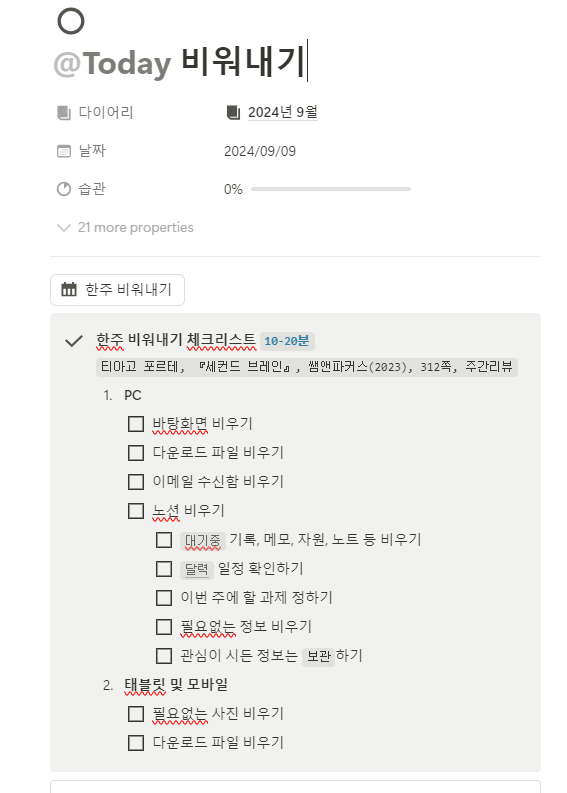Check the 이메일 수신함 비우기 checkbox

coord(136,481)
